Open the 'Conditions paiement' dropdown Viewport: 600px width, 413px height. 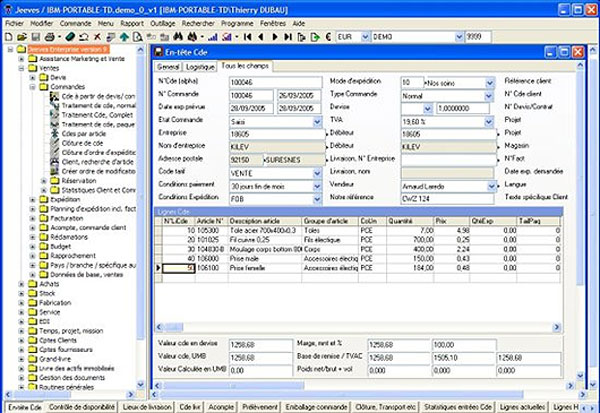click(x=319, y=186)
